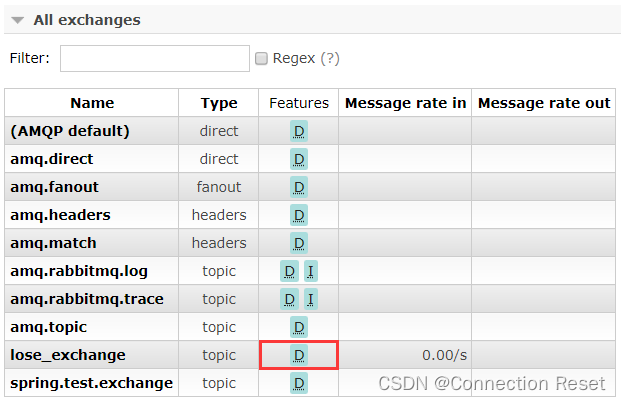Sort exchanges by Name column header
The image size is (621, 400).
point(92,103)
